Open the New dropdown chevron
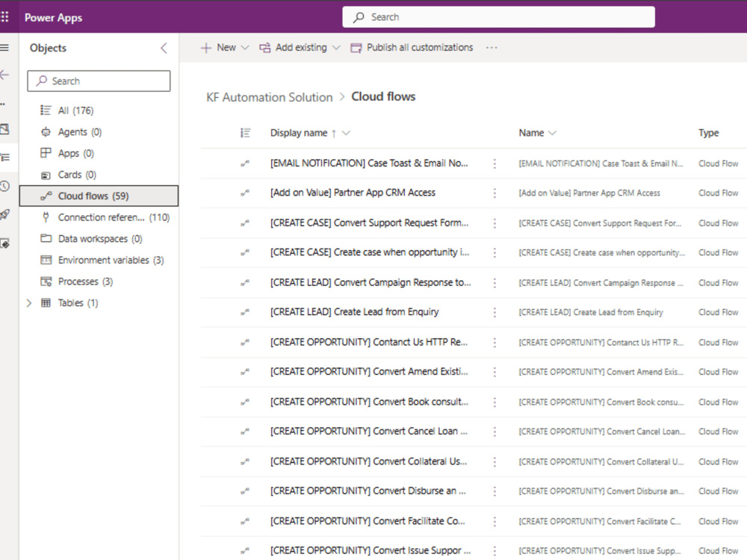Viewport: 747px width, 560px height. pyautogui.click(x=245, y=48)
